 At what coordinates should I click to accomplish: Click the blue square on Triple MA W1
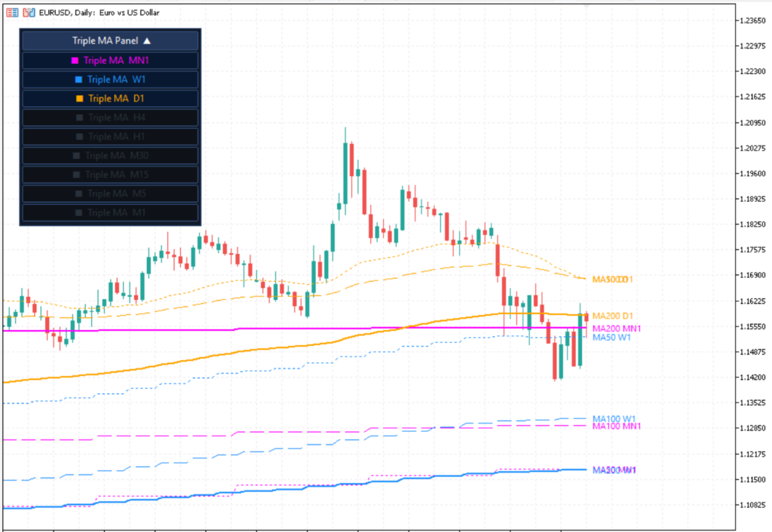(78, 79)
